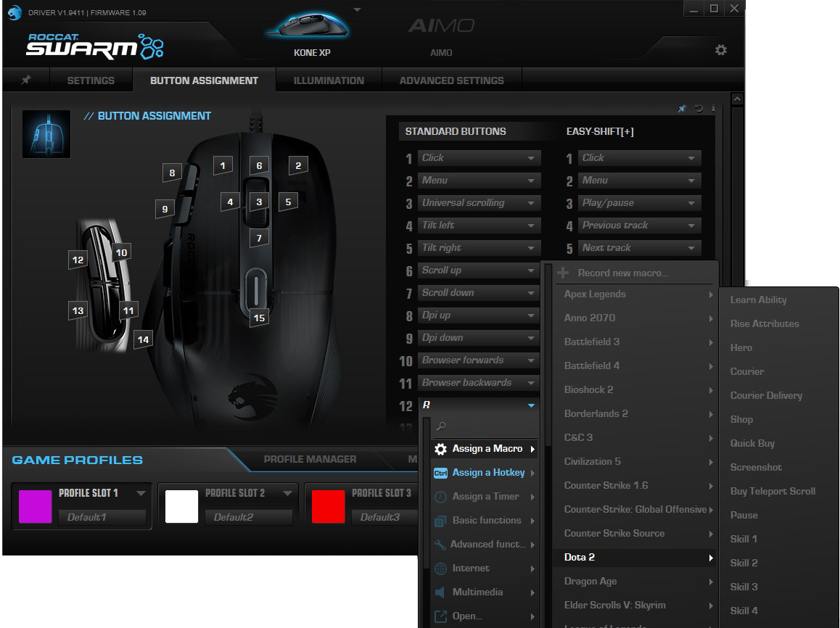
Task: Click the search magnifier in function dropdown
Action: [x=441, y=426]
